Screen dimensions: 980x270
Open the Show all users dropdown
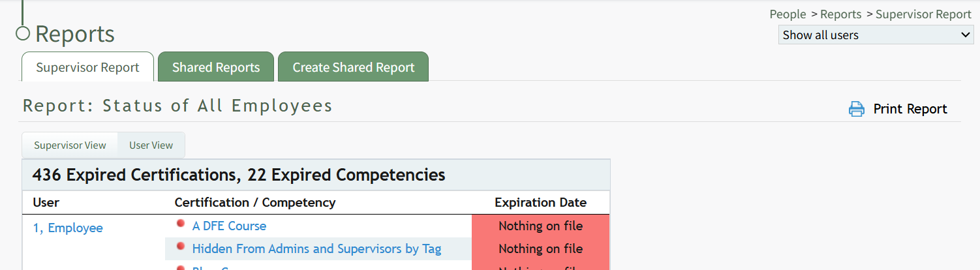[x=876, y=35]
